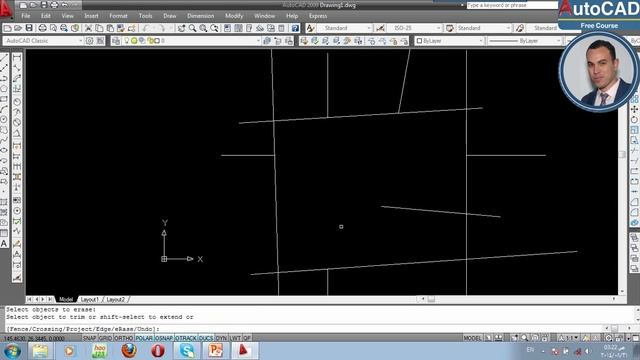Viewport: 640px width, 360px height.
Task: Click the Pan realtime icon
Action: click(x=181, y=28)
